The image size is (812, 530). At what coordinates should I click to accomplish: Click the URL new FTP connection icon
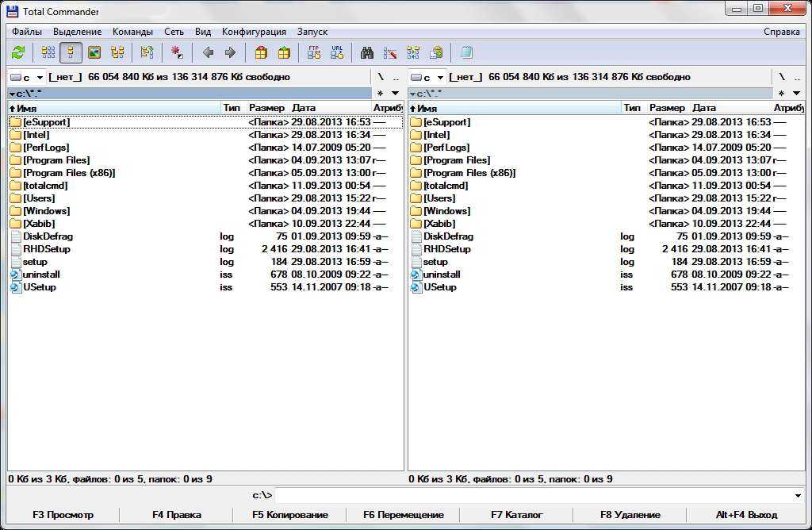click(x=337, y=53)
